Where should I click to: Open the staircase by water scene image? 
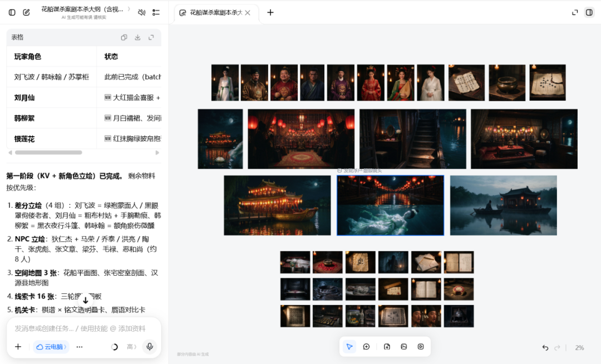[413, 139]
